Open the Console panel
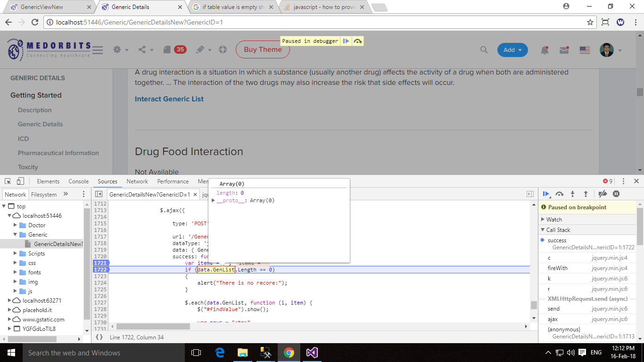644x362 pixels. pyautogui.click(x=79, y=181)
